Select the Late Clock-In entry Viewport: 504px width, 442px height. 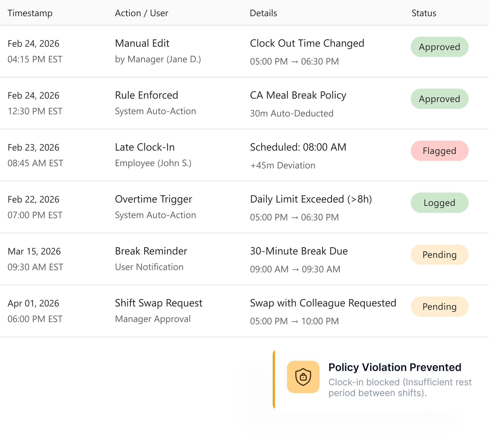coord(145,147)
